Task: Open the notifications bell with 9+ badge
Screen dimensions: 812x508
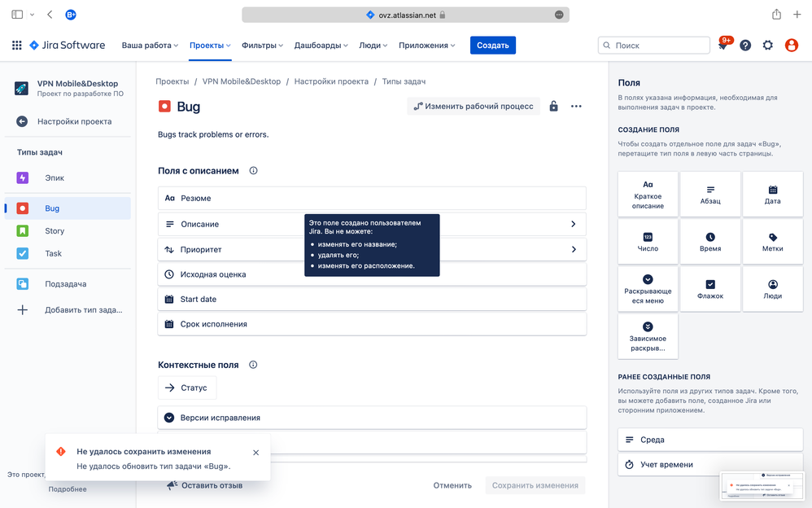Action: 723,45
